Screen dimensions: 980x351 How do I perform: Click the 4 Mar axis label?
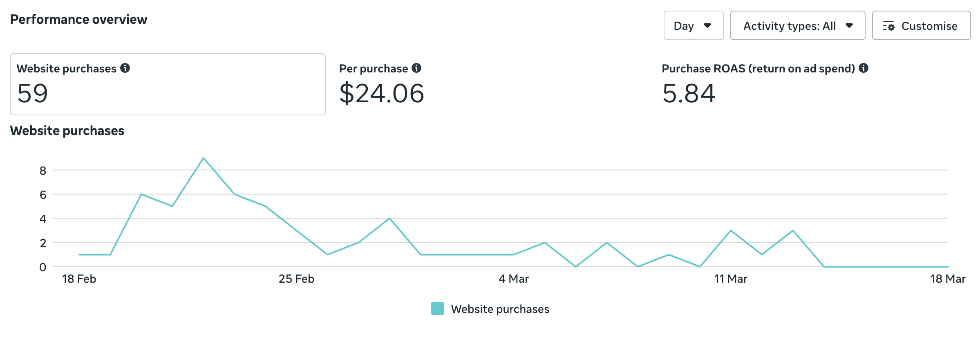pyautogui.click(x=514, y=279)
